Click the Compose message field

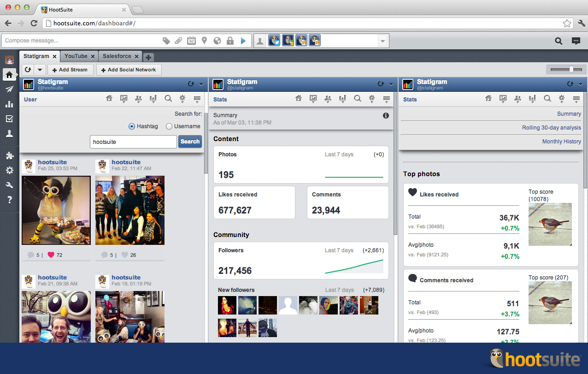[x=81, y=41]
